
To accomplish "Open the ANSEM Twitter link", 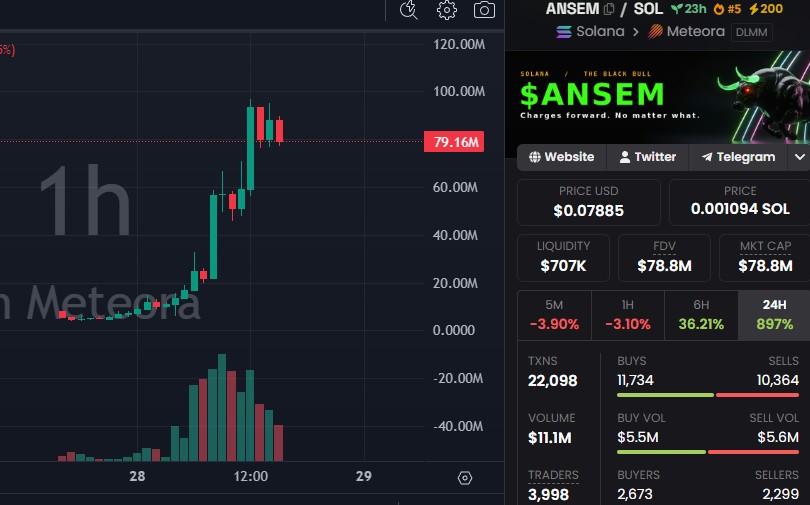I will pyautogui.click(x=648, y=157).
